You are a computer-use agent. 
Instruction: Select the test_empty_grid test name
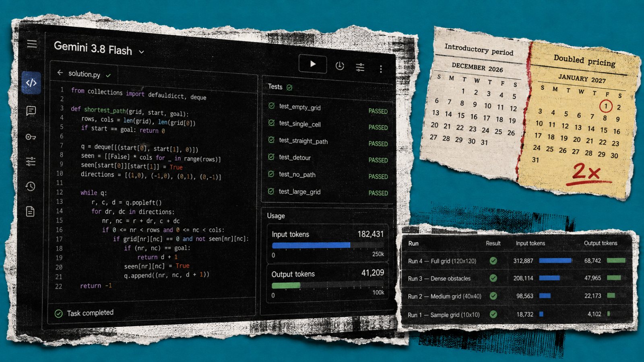pos(300,107)
